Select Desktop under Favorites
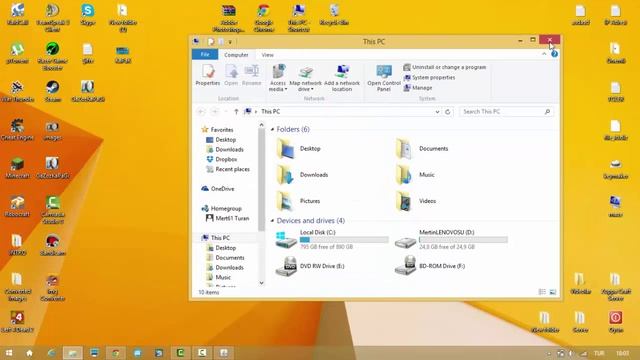Screen dimensions: 640x360 click(221, 140)
